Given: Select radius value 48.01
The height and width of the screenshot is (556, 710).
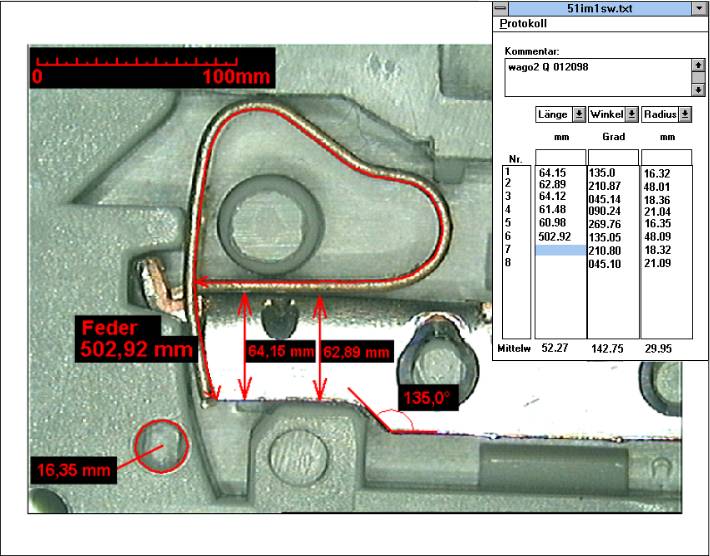Looking at the screenshot, I should pos(657,187).
